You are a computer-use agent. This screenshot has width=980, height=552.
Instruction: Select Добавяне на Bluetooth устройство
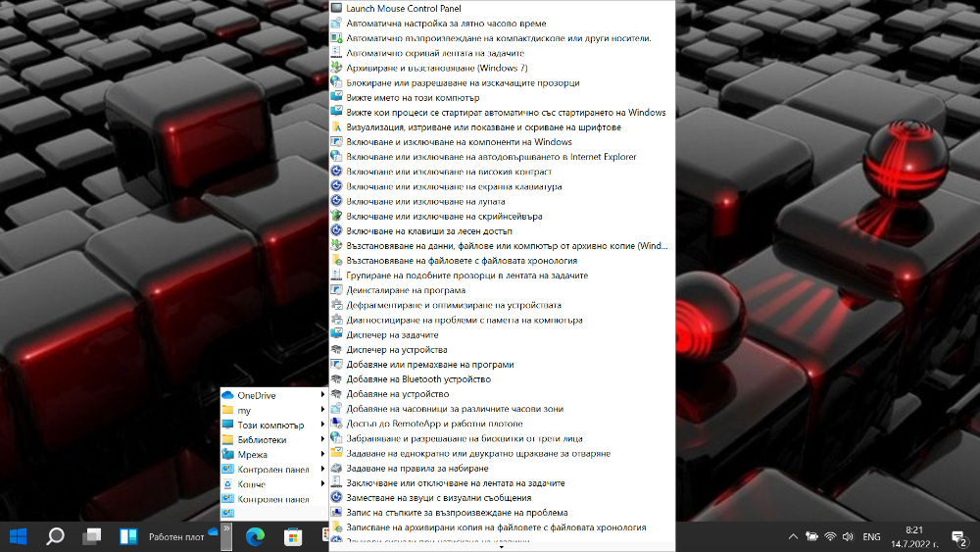(x=503, y=378)
